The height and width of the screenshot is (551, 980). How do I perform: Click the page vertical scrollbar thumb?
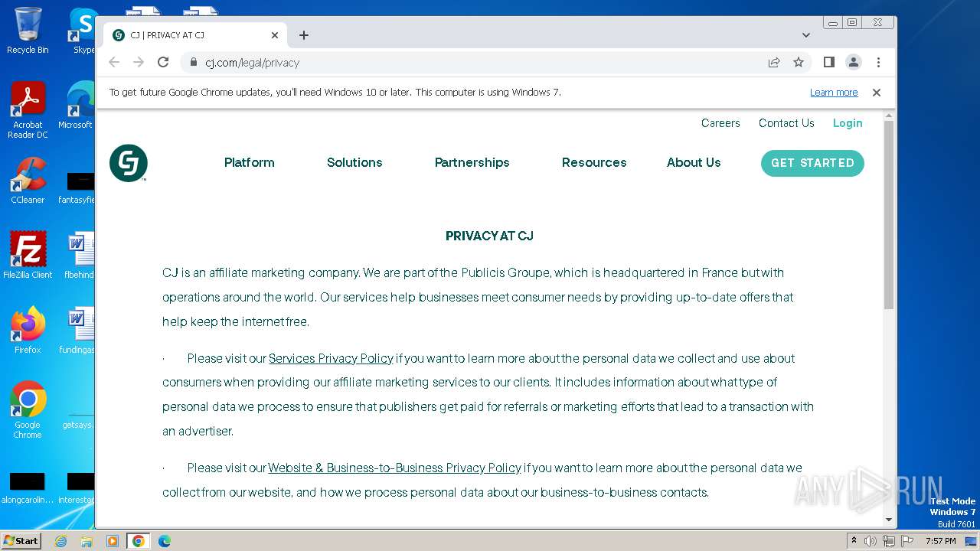tap(889, 215)
